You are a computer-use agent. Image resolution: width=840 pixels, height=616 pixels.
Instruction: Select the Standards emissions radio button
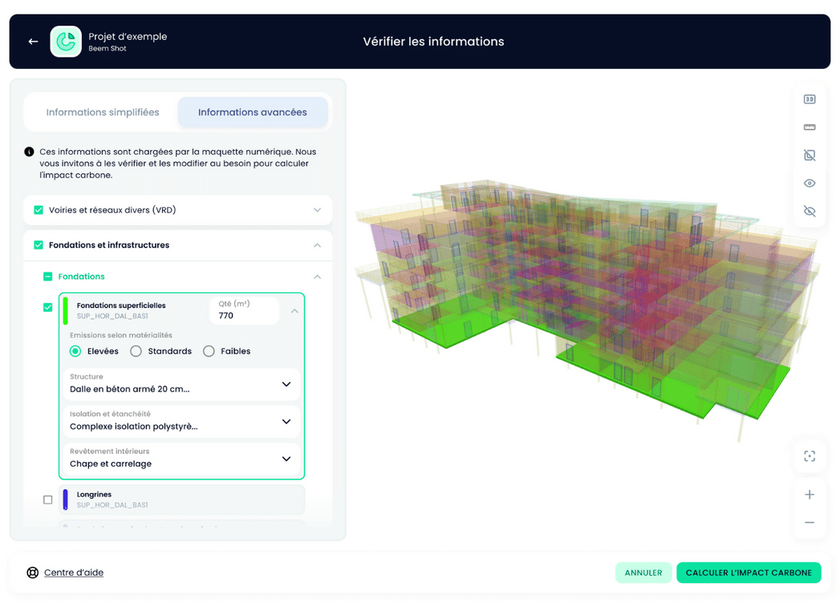point(136,351)
